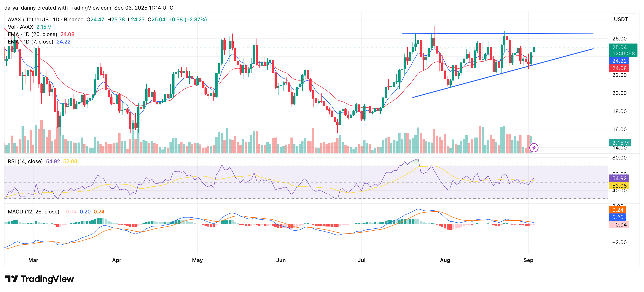Click the purple 54.92 RSI value tag
The width and height of the screenshot is (644, 292).
[619, 178]
